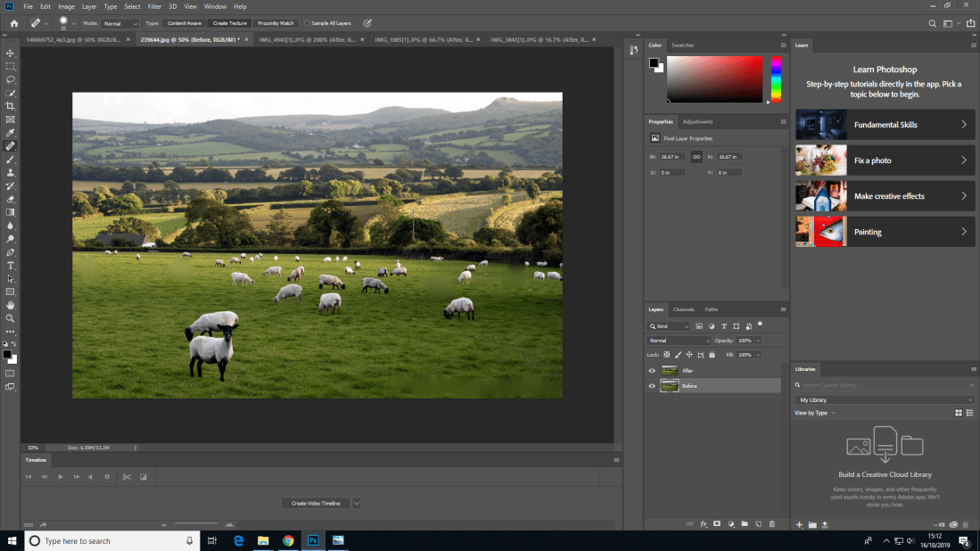
Task: Select the Zoom tool in the toolbar
Action: point(11,318)
